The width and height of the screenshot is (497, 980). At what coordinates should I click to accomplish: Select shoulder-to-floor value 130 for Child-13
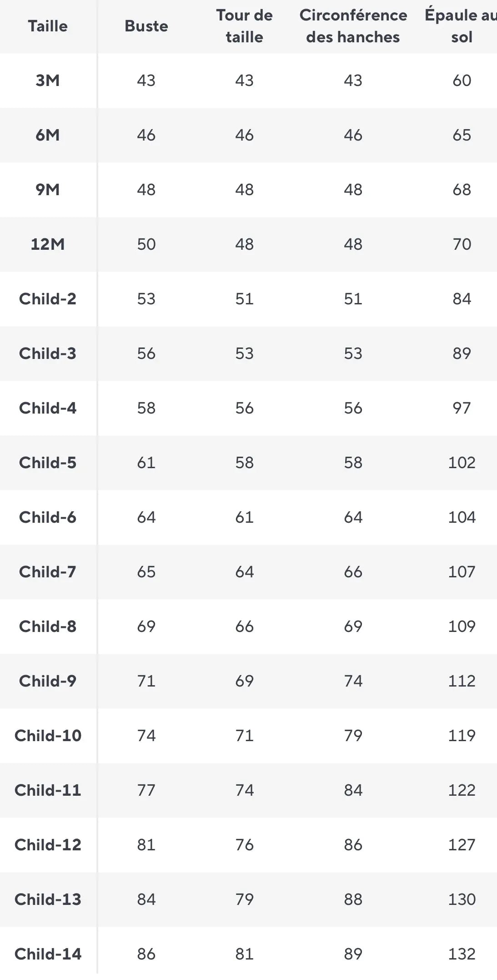point(462,899)
